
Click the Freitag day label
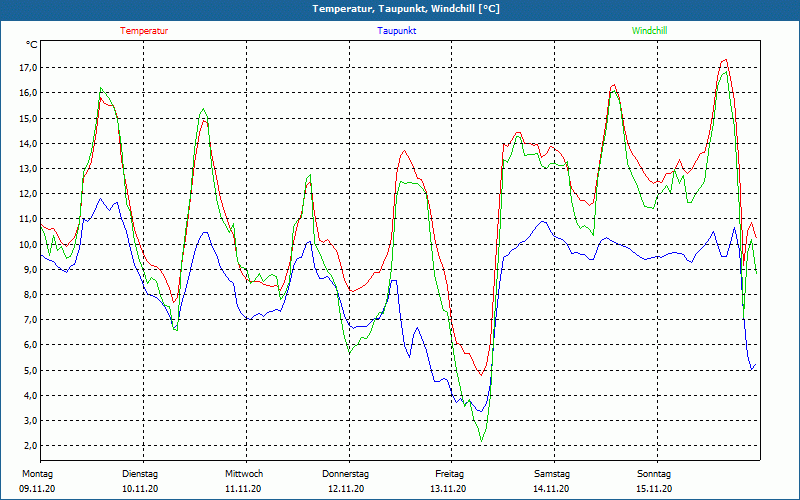click(x=450, y=473)
